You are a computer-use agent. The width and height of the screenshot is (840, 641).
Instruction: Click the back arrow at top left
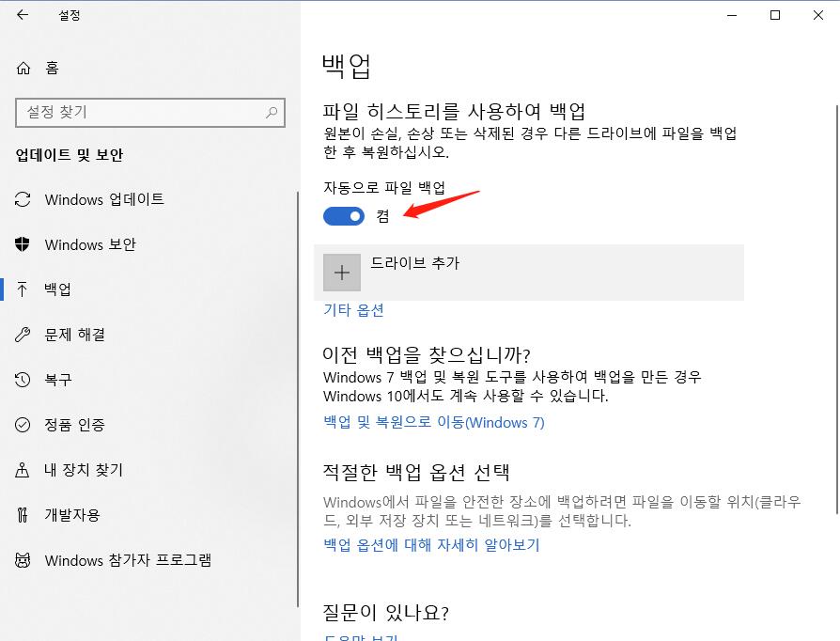tap(23, 15)
